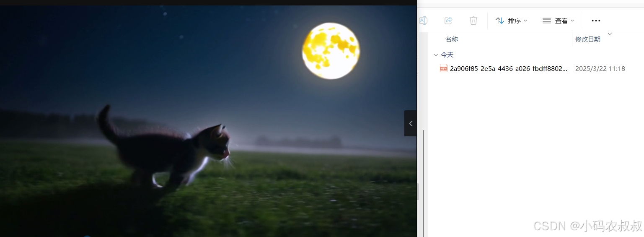The height and width of the screenshot is (237, 644).
Task: Click the Delete trash can icon
Action: pos(473,21)
